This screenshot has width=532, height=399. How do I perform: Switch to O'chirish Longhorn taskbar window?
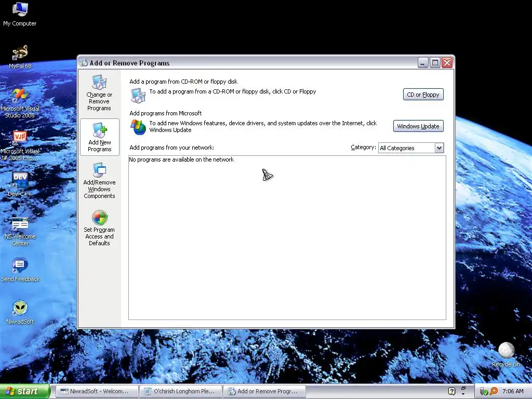tap(181, 391)
